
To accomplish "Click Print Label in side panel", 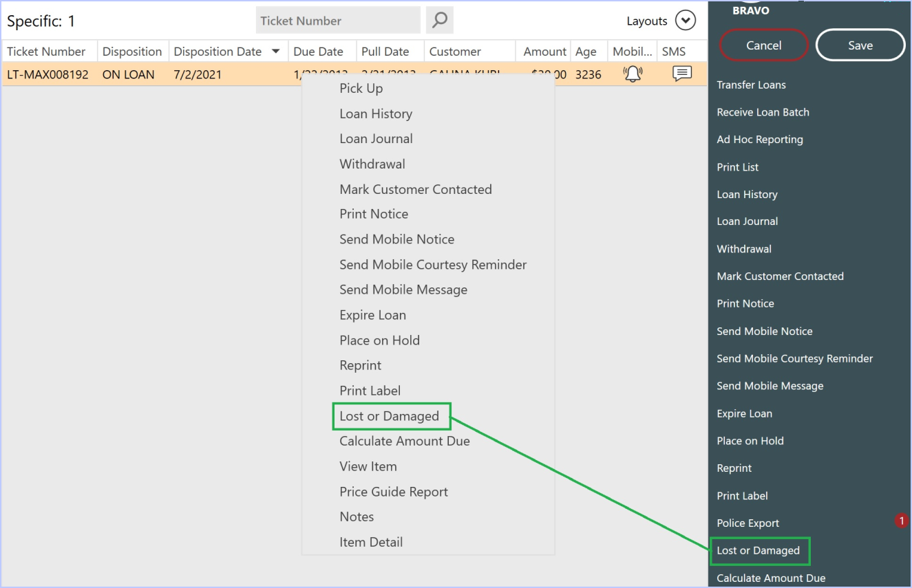I will coord(742,496).
